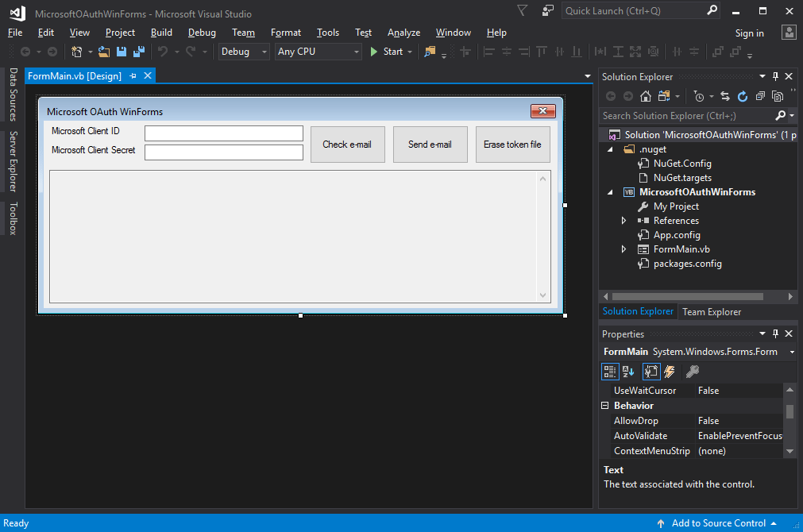The image size is (803, 532).
Task: Select packages.config in Solution Explorer
Action: 687,264
